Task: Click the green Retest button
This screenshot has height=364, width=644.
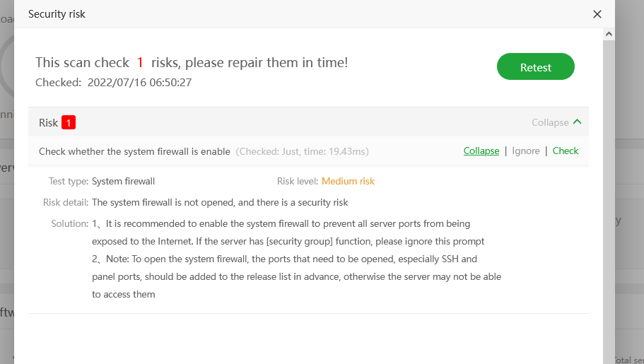Action: [535, 67]
